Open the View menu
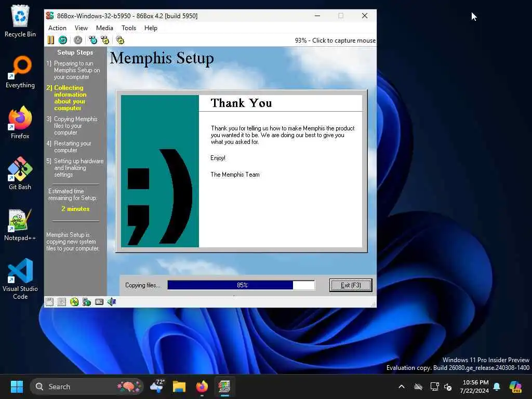This screenshot has width=532, height=399. [81, 28]
